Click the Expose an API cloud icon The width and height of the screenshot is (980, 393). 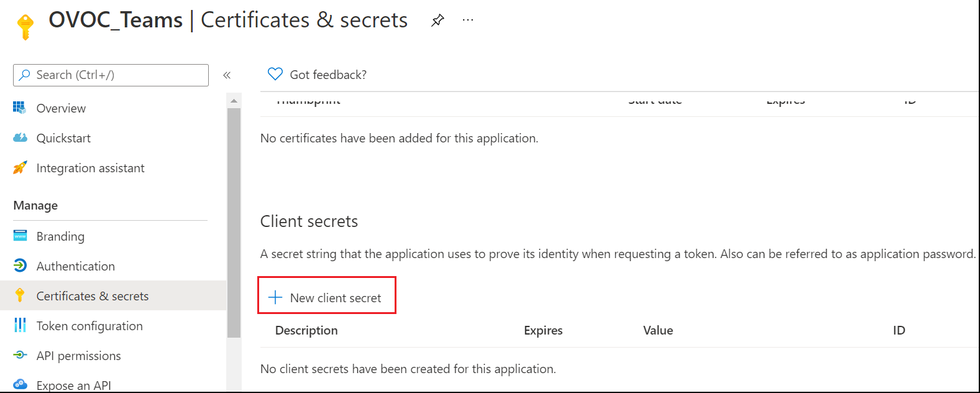pos(20,384)
